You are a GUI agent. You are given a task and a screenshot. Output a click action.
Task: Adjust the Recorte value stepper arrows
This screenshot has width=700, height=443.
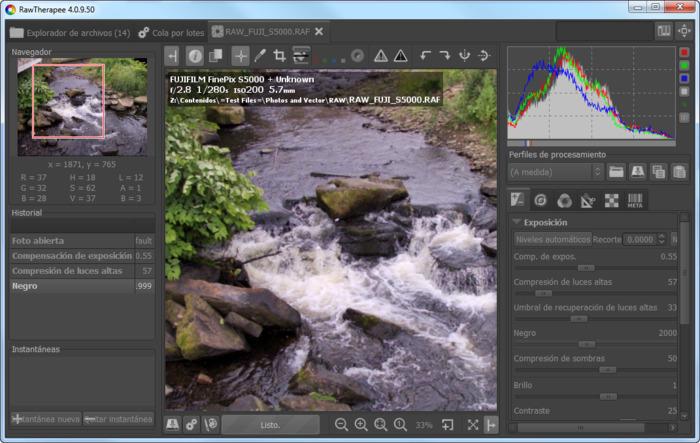(663, 240)
